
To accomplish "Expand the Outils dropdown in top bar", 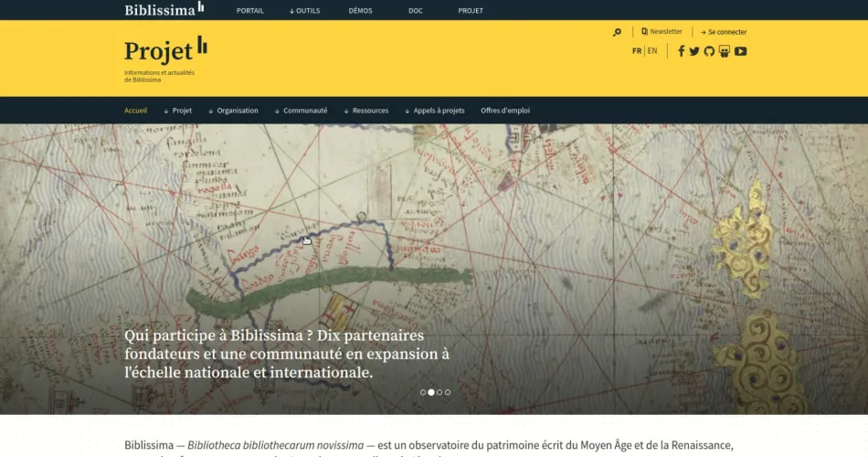I will (305, 11).
